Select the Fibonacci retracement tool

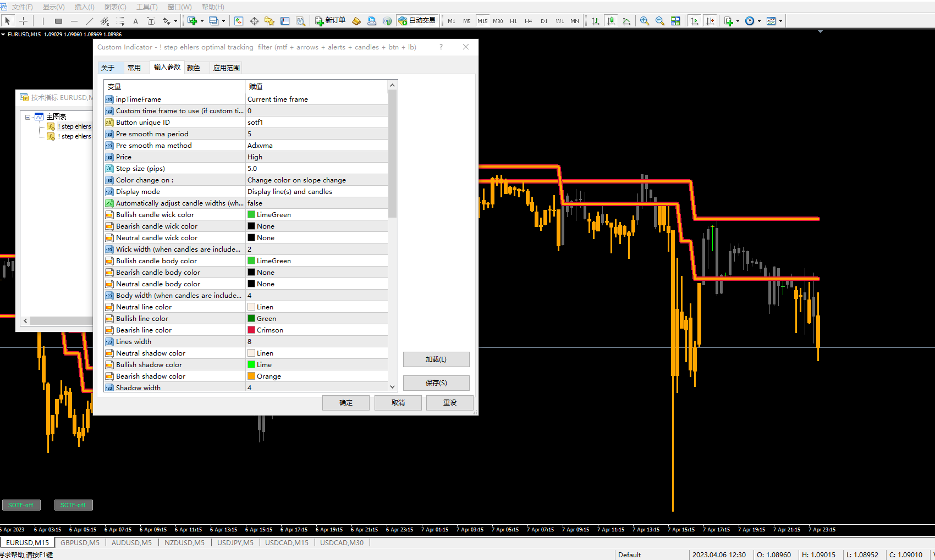(x=120, y=21)
